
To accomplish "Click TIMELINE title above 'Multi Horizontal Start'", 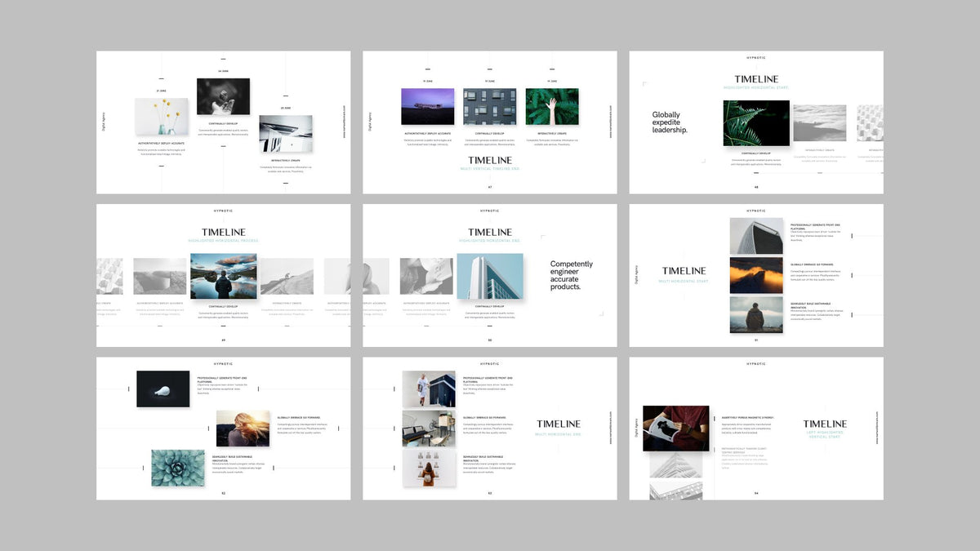I will 684,271.
